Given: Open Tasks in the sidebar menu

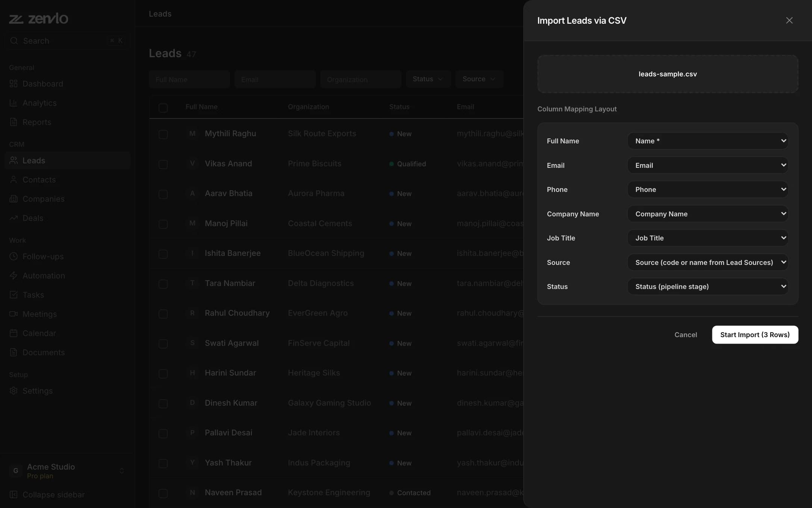Looking at the screenshot, I should coord(67,295).
